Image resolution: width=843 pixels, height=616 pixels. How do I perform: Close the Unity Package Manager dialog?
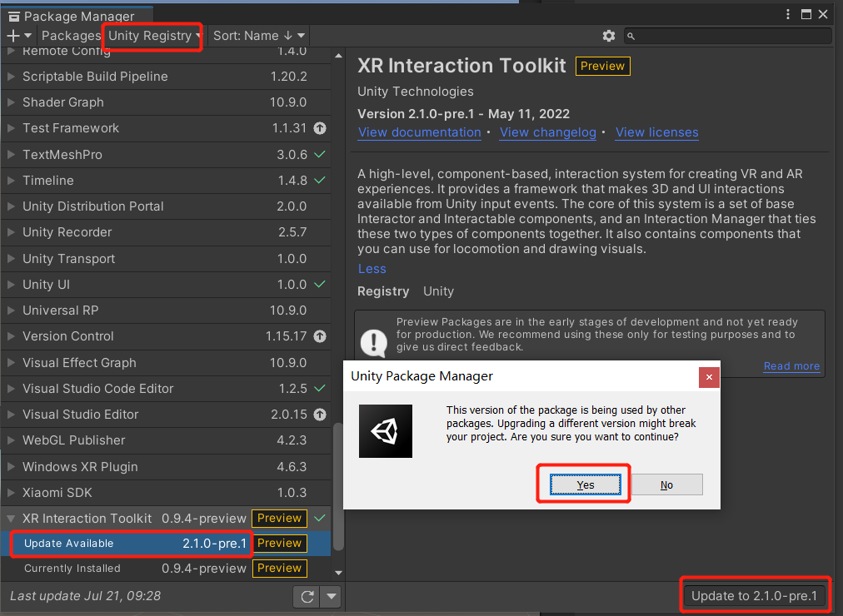(x=709, y=376)
